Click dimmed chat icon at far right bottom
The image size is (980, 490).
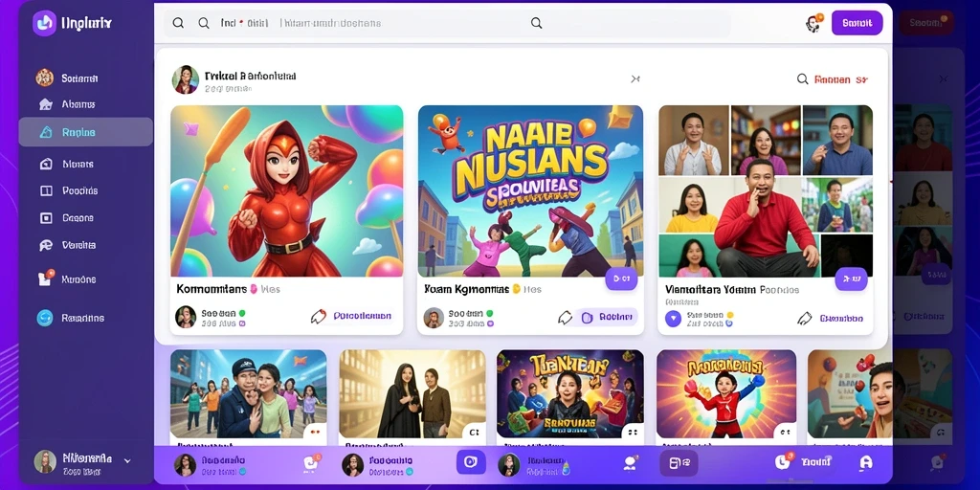937,462
